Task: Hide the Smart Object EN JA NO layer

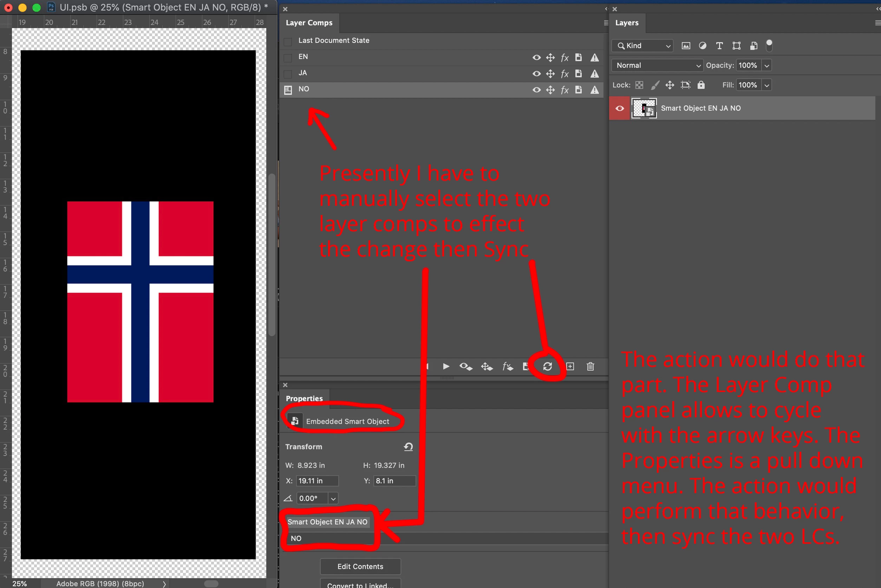Action: pos(620,109)
